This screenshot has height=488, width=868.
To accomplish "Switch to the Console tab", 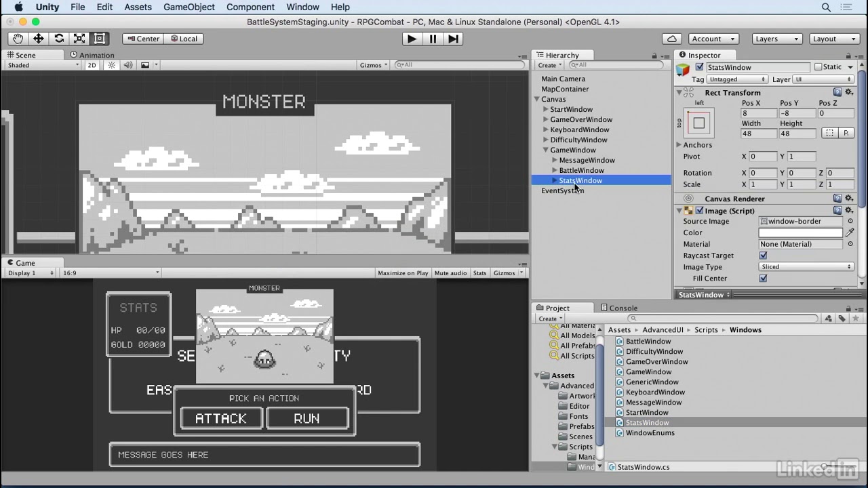I will point(619,308).
